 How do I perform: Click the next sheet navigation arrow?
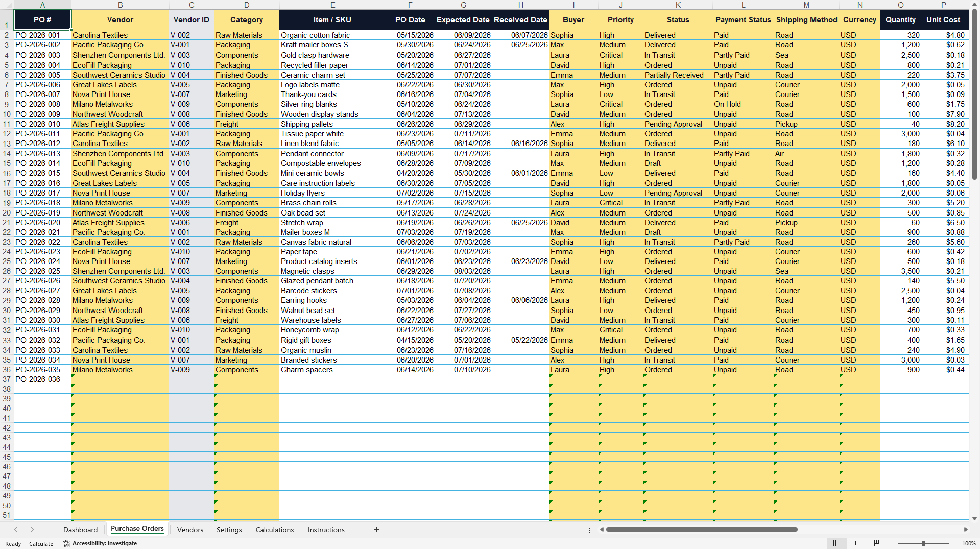point(32,530)
